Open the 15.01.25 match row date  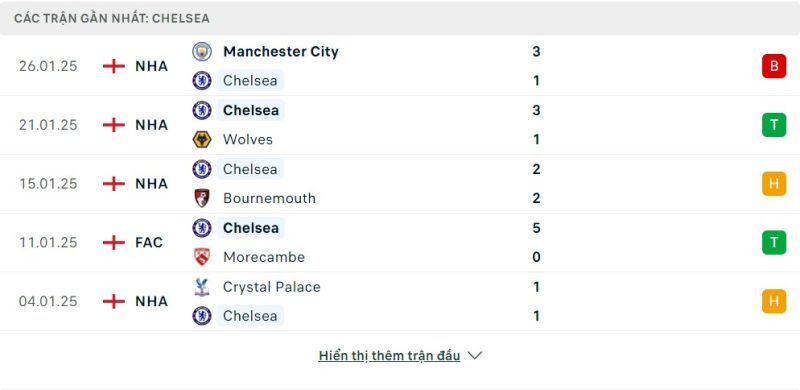tap(48, 184)
